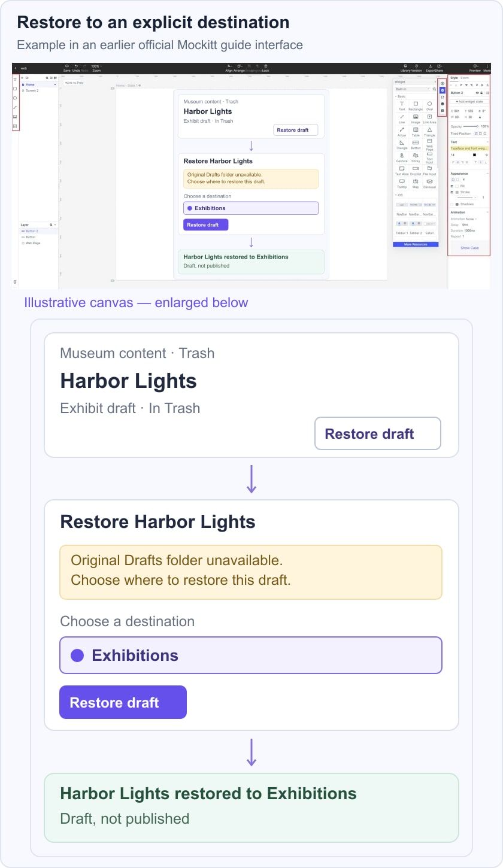Select Web Page layer in Layer panel
This screenshot has width=503, height=868.
38,243
